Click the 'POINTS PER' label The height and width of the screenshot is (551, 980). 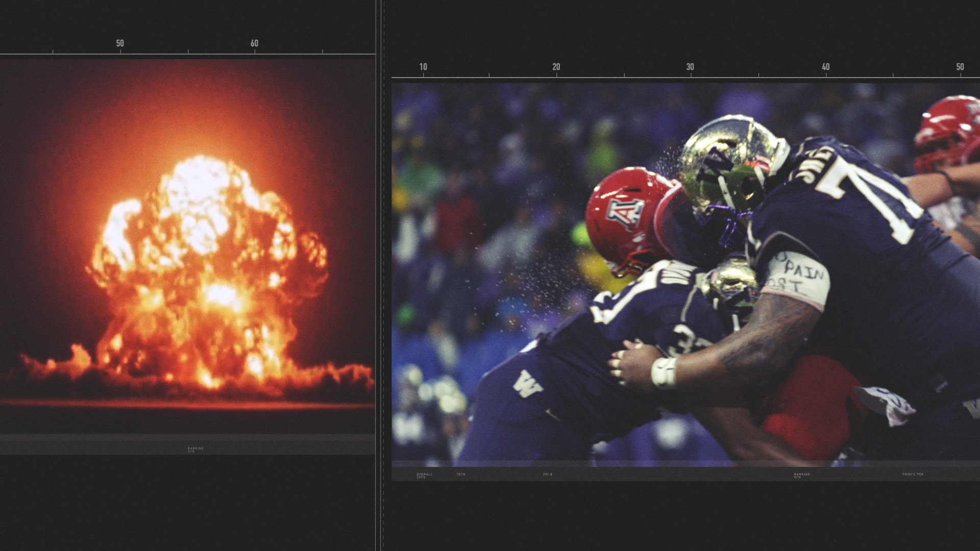[913, 474]
